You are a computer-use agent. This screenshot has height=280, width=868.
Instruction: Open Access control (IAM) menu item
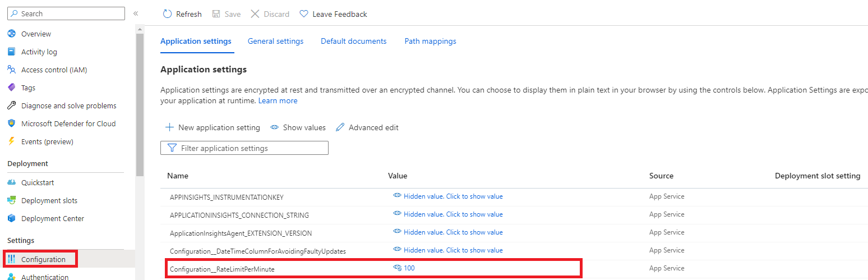(x=54, y=70)
